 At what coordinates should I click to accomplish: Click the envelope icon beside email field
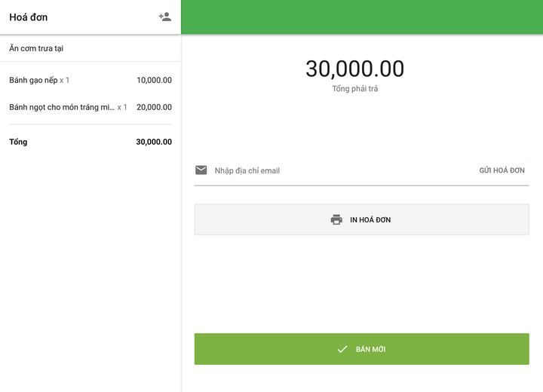point(201,170)
